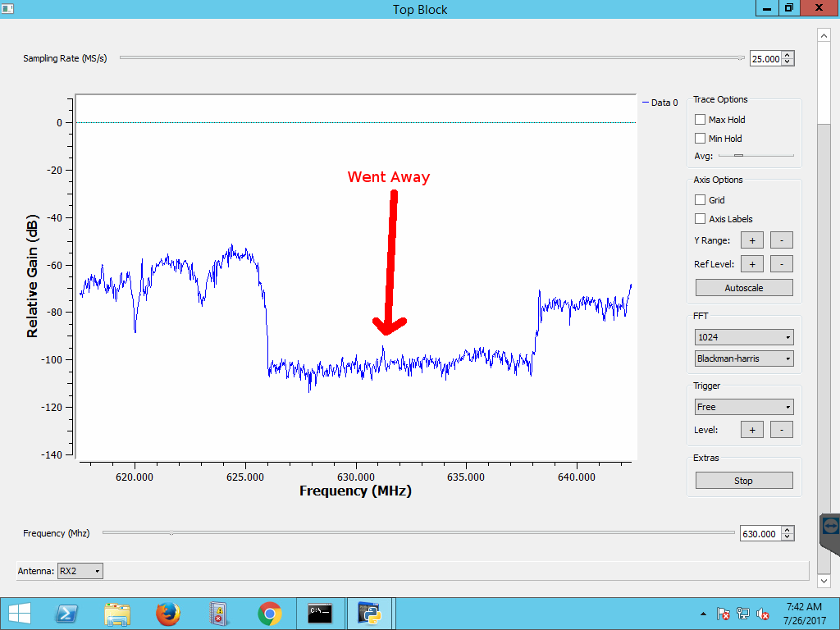Open the Blackman-harris window dropdown
This screenshot has width=840, height=630.
(x=743, y=358)
